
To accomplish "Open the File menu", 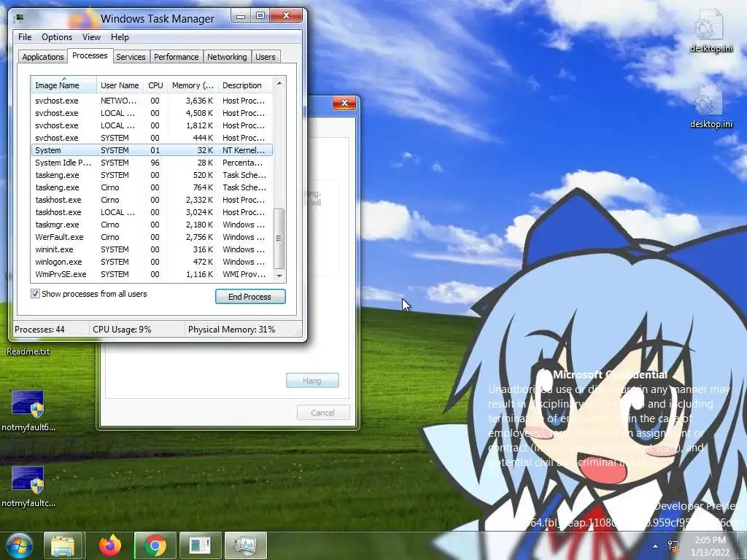I will click(25, 37).
